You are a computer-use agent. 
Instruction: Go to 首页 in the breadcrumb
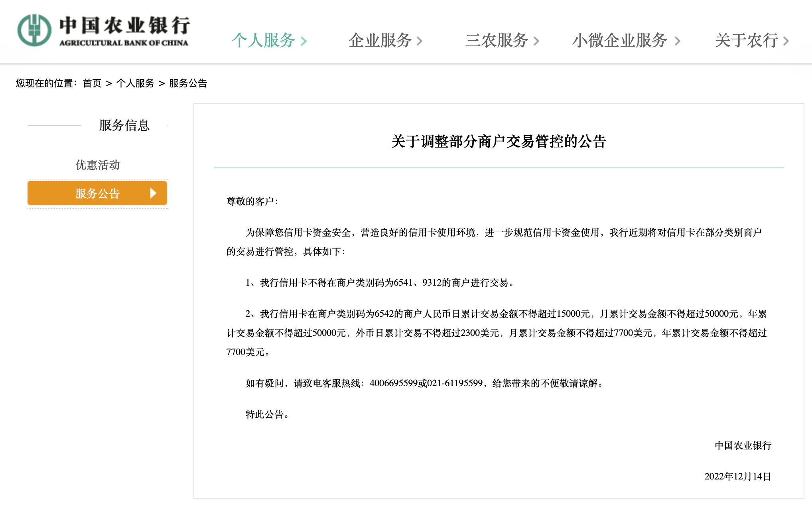[92, 83]
